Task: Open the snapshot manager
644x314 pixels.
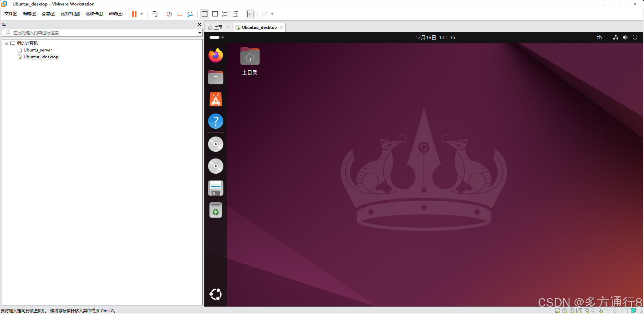Action: pos(190,14)
